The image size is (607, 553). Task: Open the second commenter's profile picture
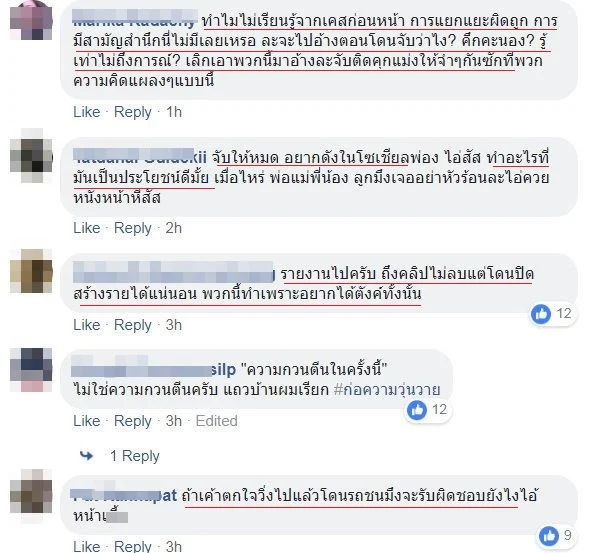(x=31, y=156)
